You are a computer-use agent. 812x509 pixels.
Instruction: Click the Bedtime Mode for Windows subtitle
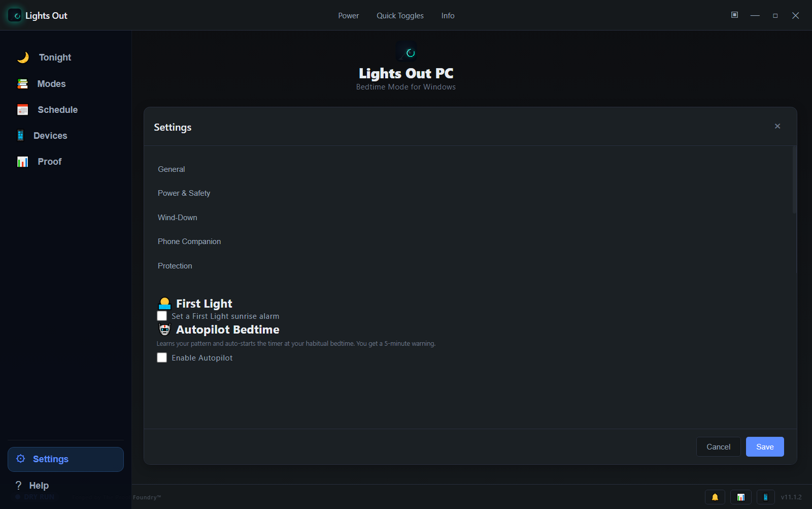tap(406, 87)
